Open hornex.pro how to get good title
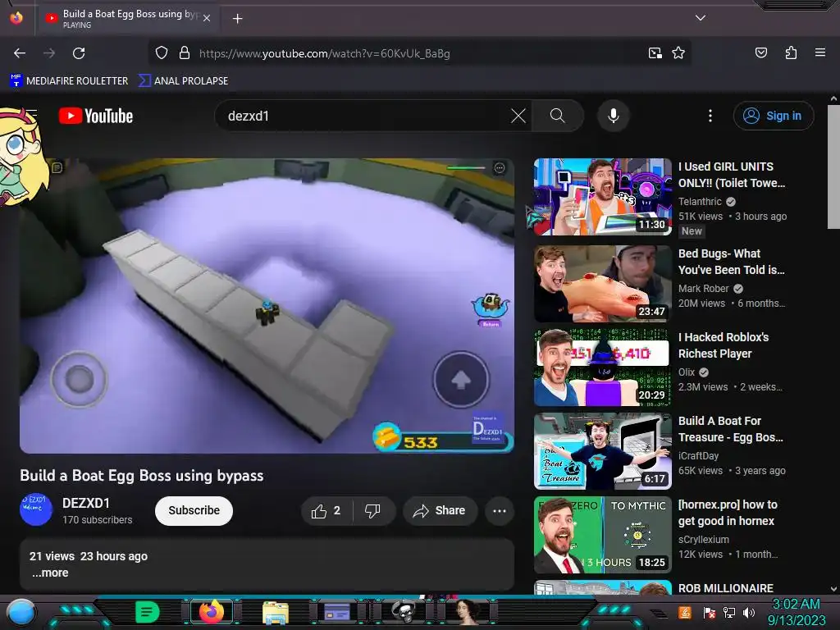The image size is (840, 630). (728, 513)
